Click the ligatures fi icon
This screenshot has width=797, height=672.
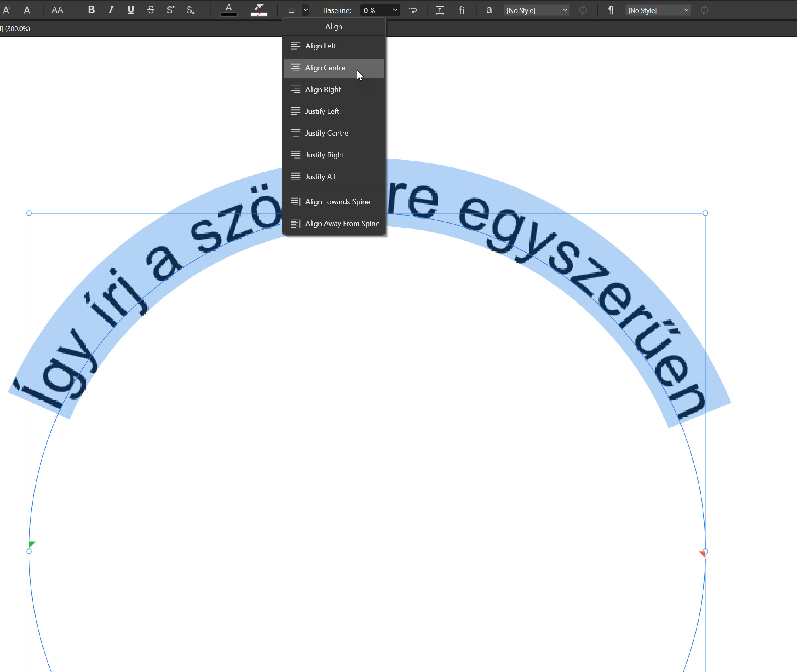point(462,10)
